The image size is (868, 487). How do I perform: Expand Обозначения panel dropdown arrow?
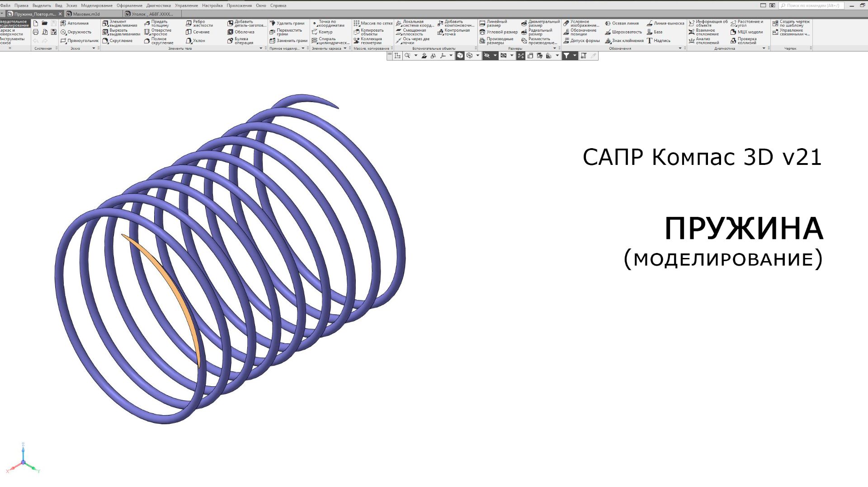point(680,48)
